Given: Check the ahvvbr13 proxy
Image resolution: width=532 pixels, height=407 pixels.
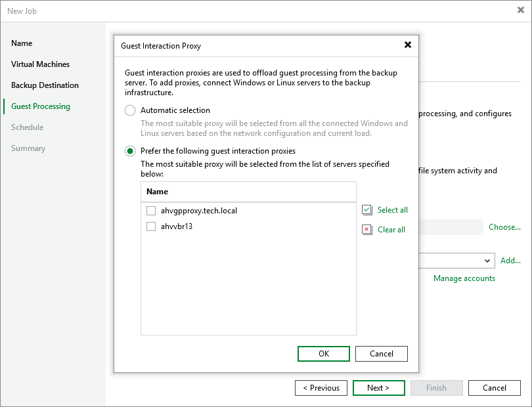Looking at the screenshot, I should (151, 226).
